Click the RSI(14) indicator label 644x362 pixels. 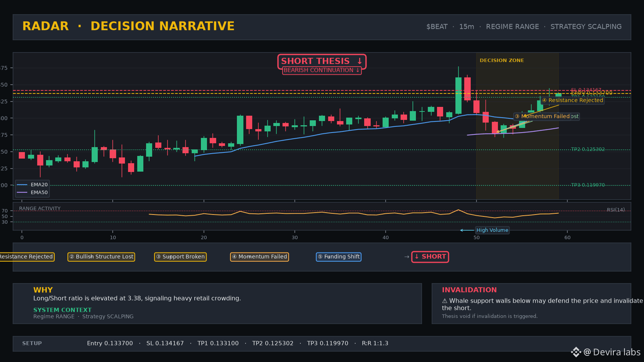tap(616, 210)
